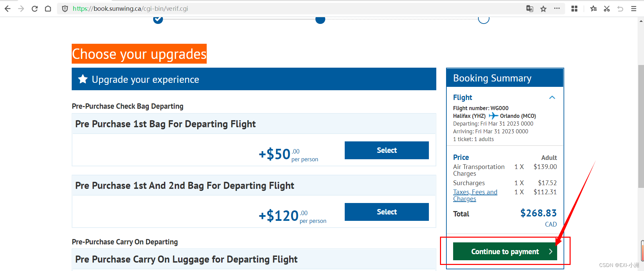644x271 pixels.
Task: Select the $50 first bag upgrade
Action: coord(386,150)
